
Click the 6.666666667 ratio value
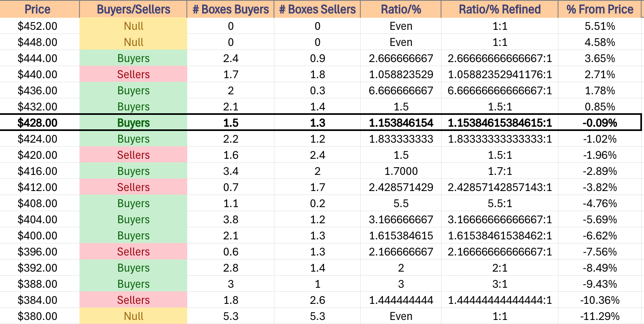(x=401, y=91)
